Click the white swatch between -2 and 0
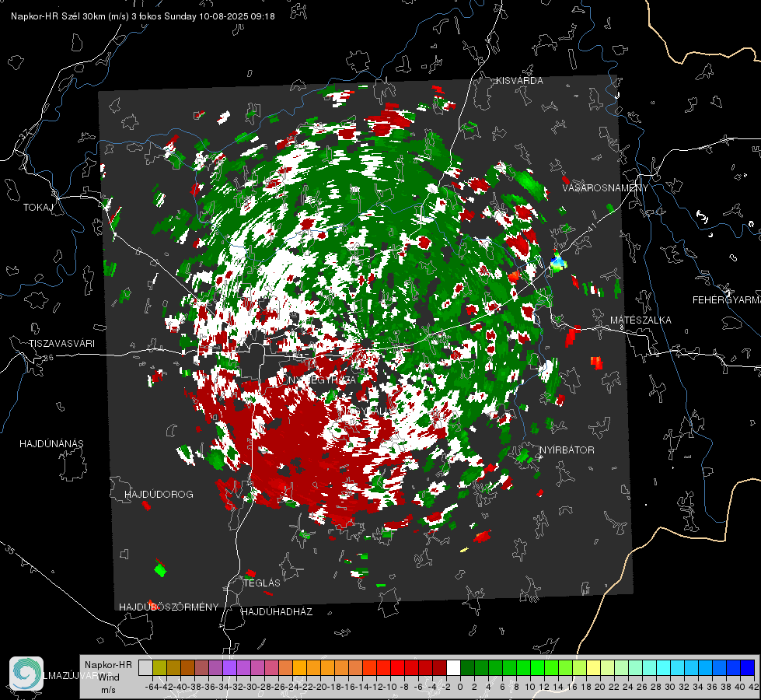 453,667
